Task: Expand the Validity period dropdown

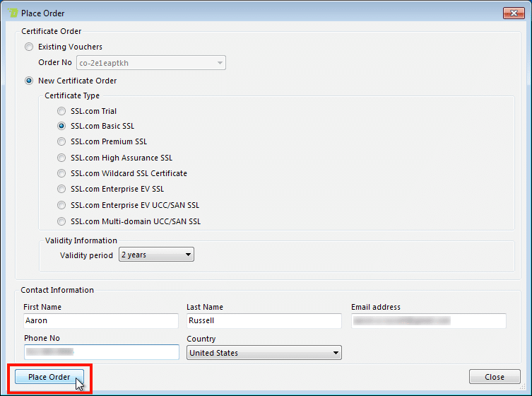Action: pos(187,255)
